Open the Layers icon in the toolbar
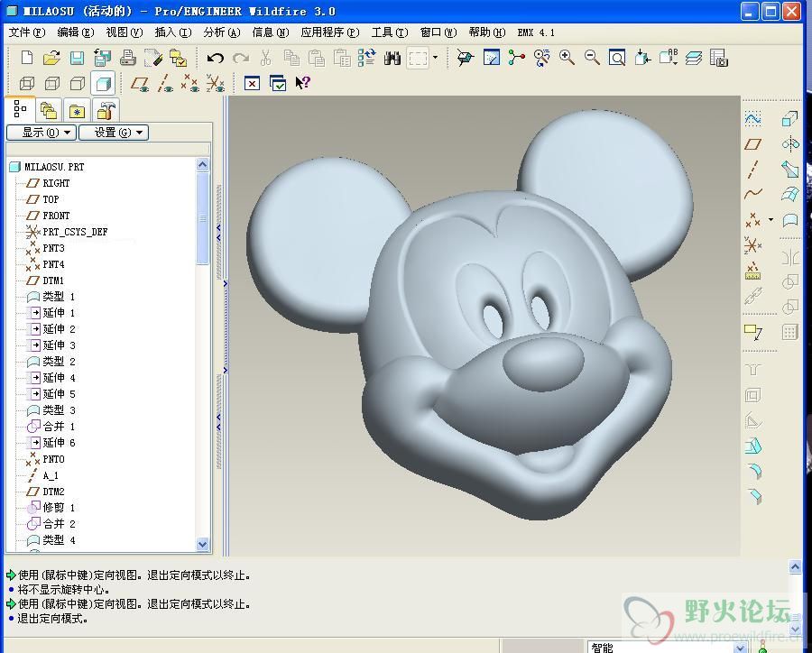812x653 pixels. click(694, 58)
